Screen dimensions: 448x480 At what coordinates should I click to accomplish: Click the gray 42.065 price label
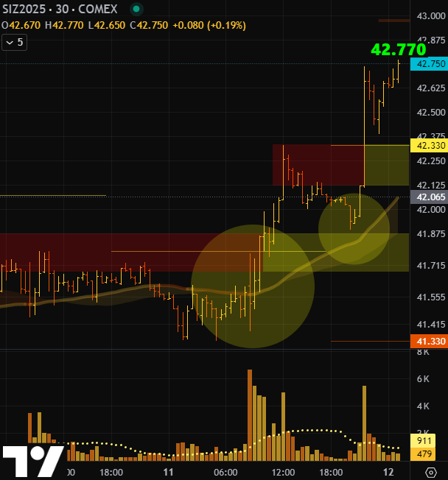pos(430,197)
